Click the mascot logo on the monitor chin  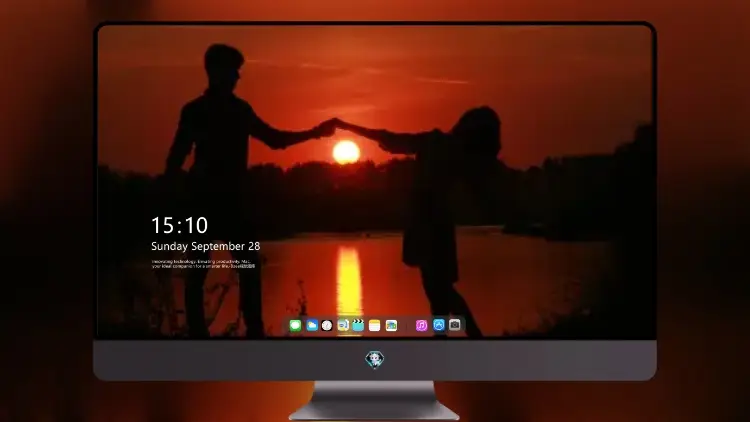(375, 359)
